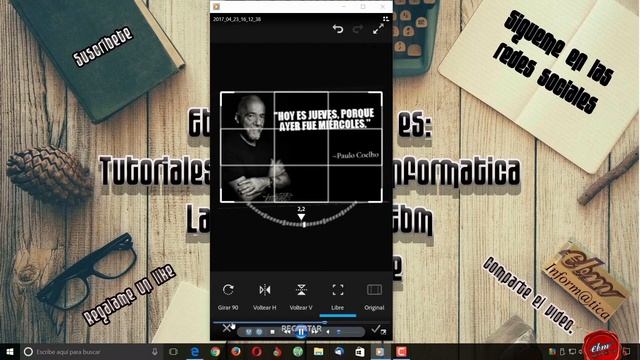Flip the image vertically with Voltear V

[301, 297]
